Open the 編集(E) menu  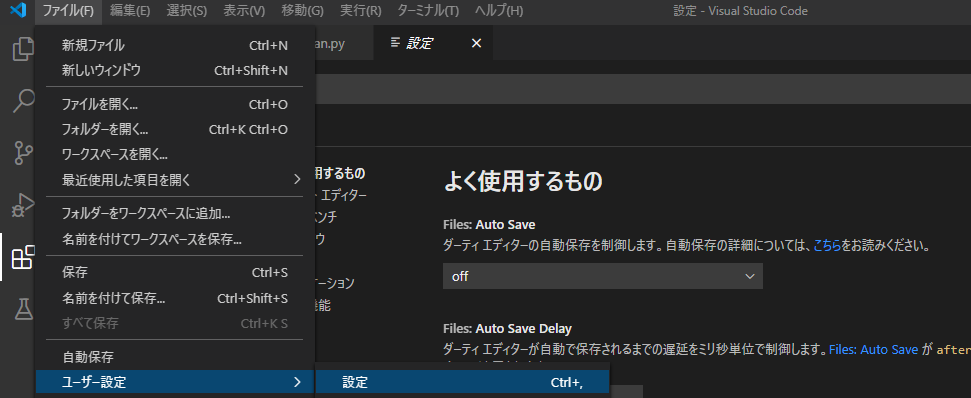[x=130, y=11]
